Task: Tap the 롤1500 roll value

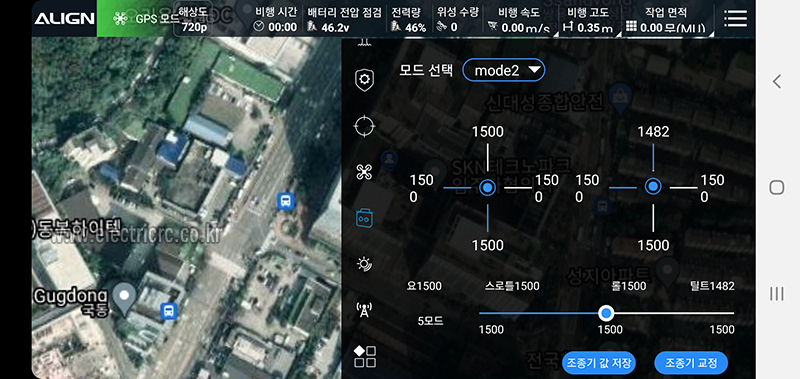Action: pyautogui.click(x=629, y=286)
